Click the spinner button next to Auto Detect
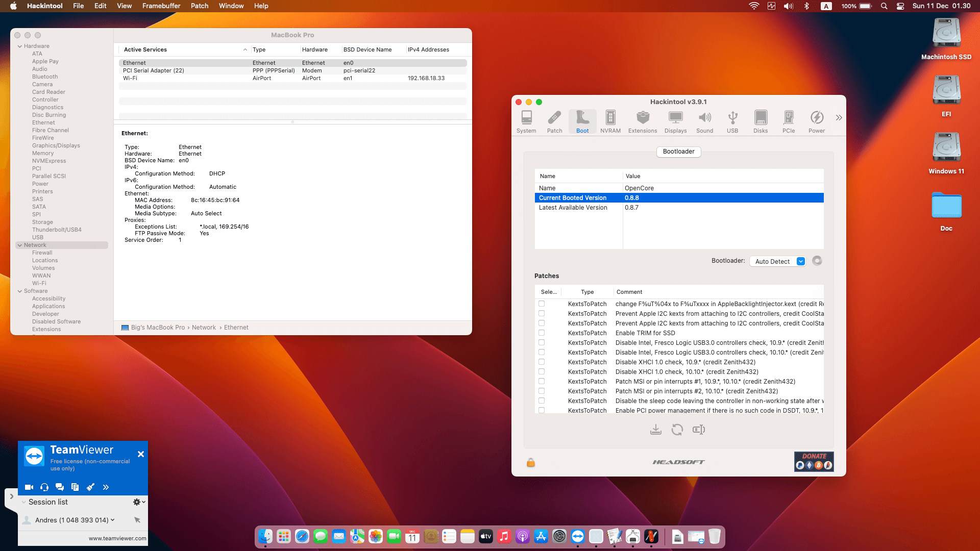The image size is (980, 551). (x=817, y=261)
